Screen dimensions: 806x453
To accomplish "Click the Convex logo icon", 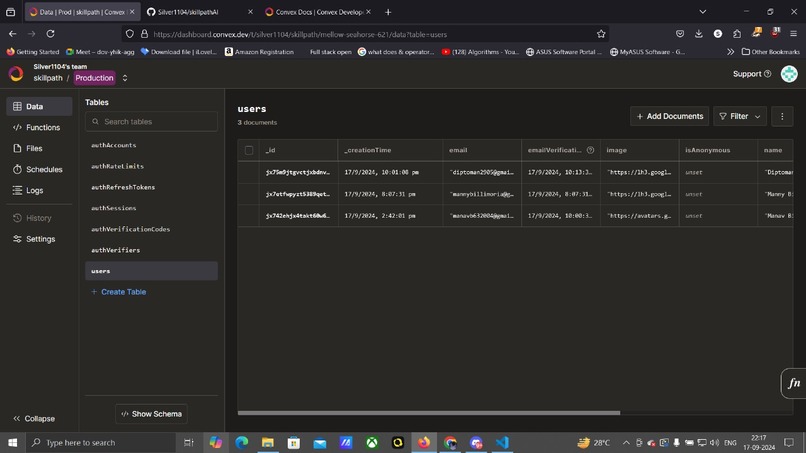I will pos(16,74).
